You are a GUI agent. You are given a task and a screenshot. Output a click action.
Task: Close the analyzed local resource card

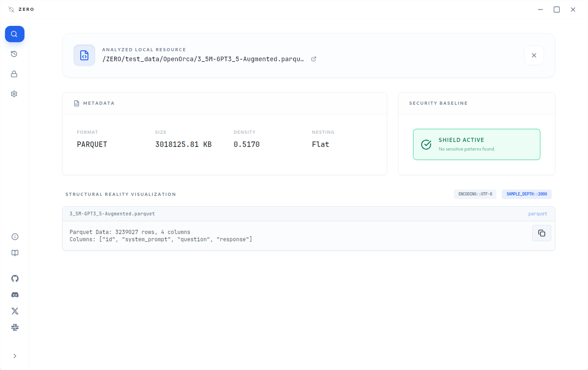point(534,55)
